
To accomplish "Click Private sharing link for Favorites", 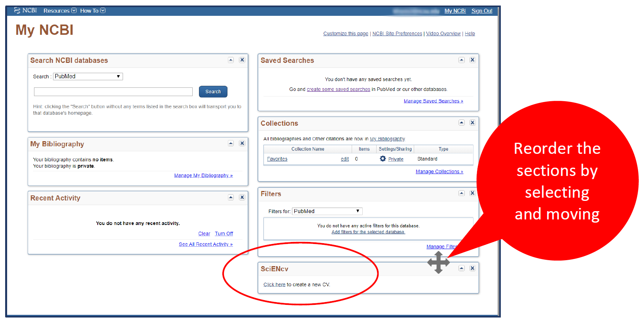I will pyautogui.click(x=396, y=159).
